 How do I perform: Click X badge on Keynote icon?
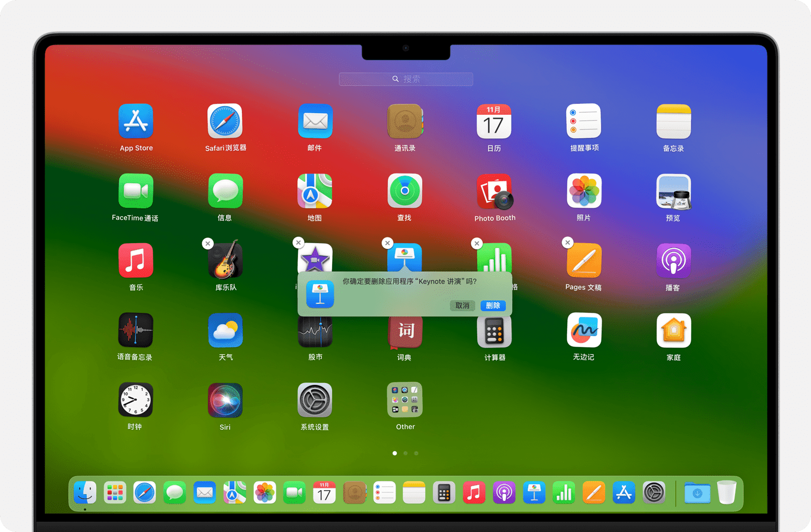tap(387, 243)
